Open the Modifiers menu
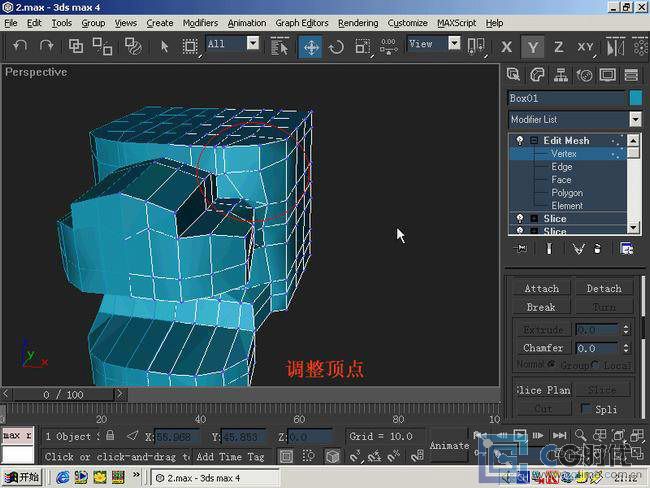This screenshot has width=650, height=488. [x=200, y=23]
